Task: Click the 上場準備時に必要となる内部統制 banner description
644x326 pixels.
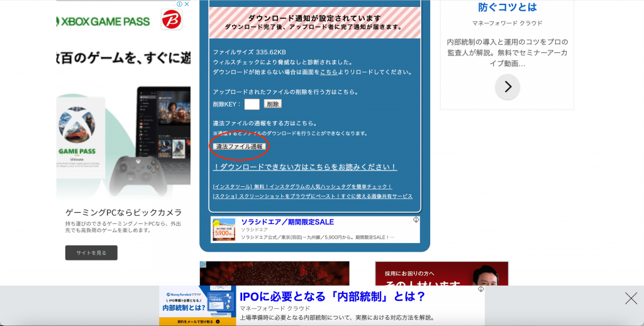Action: coord(337,318)
